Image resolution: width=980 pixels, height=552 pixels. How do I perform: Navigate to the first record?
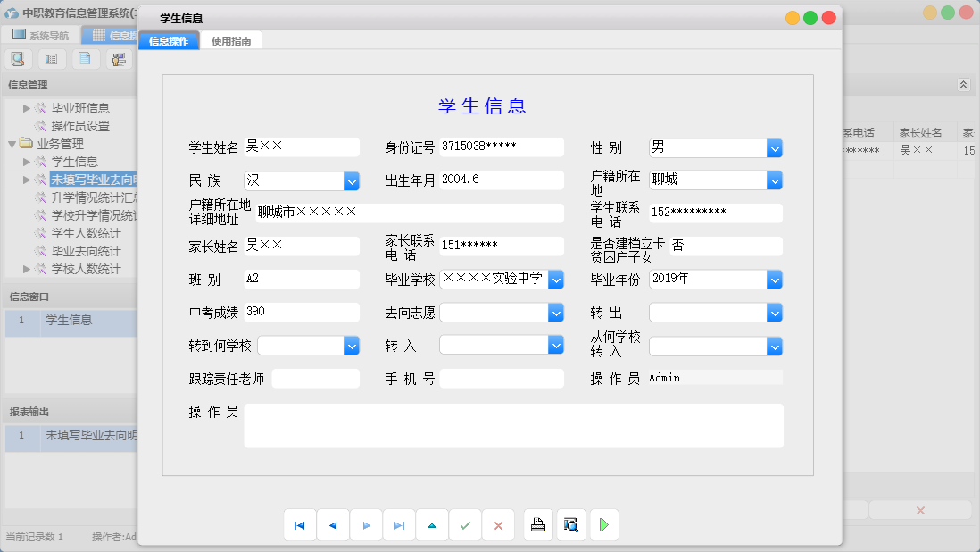(x=300, y=525)
